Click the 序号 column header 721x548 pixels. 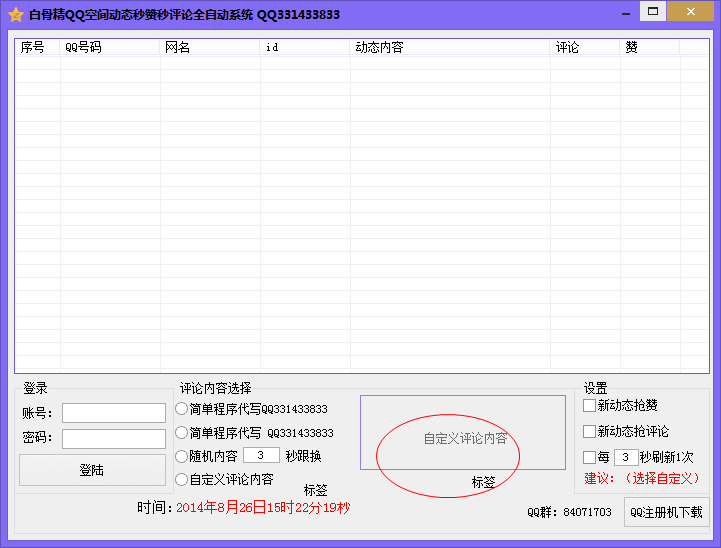(37, 47)
